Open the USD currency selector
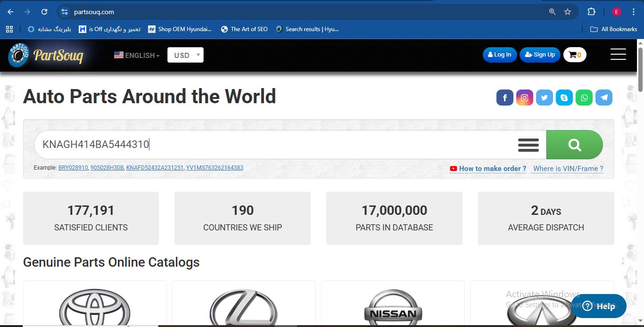 click(185, 55)
